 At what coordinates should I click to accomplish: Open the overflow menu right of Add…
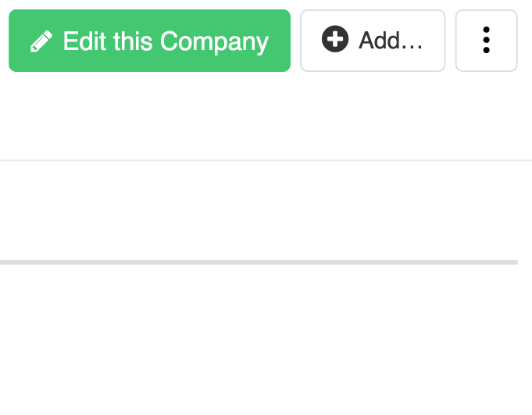coord(486,41)
